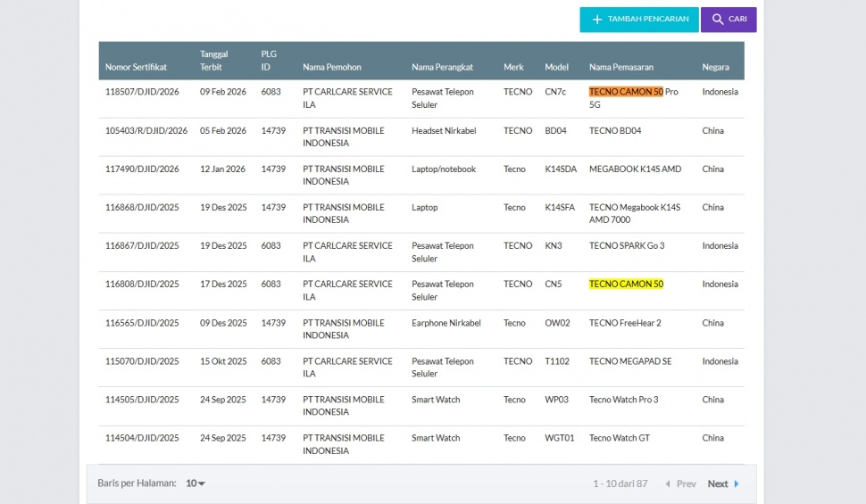
Task: Click certificate number 116808/DJID/2025
Action: [x=142, y=285]
